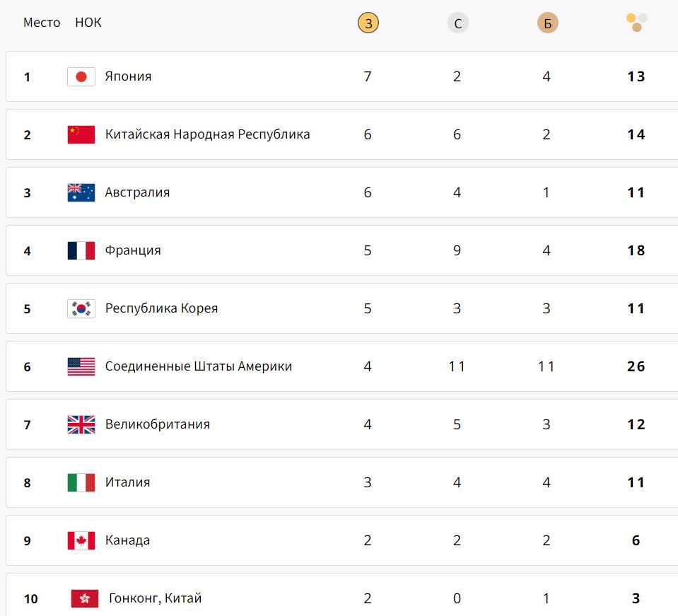The height and width of the screenshot is (616, 678).
Task: Click the НОК column header
Action: [x=88, y=23]
